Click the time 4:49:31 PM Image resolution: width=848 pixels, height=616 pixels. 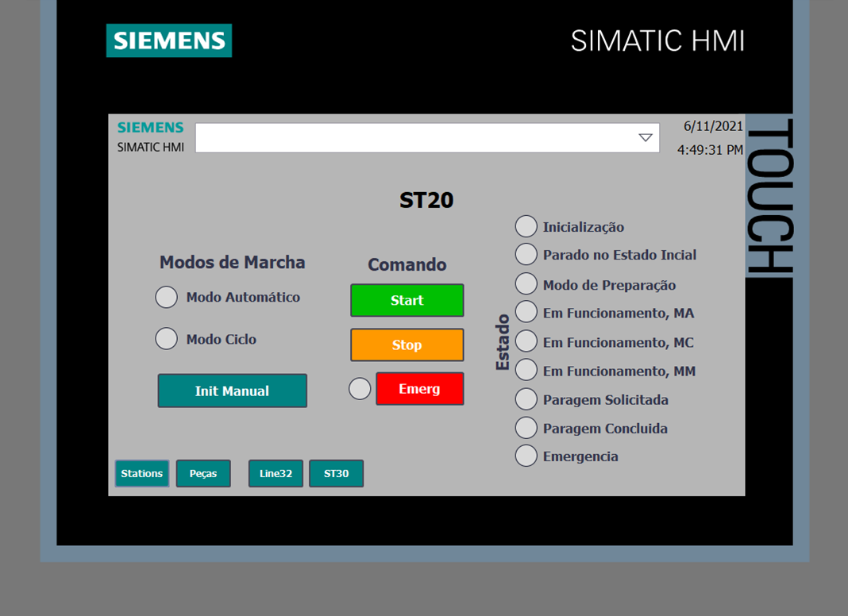tap(710, 150)
